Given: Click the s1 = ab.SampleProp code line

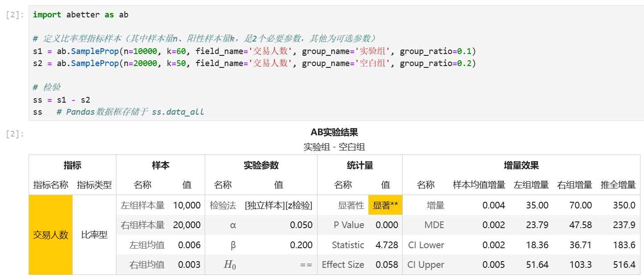Looking at the screenshot, I should tap(255, 51).
